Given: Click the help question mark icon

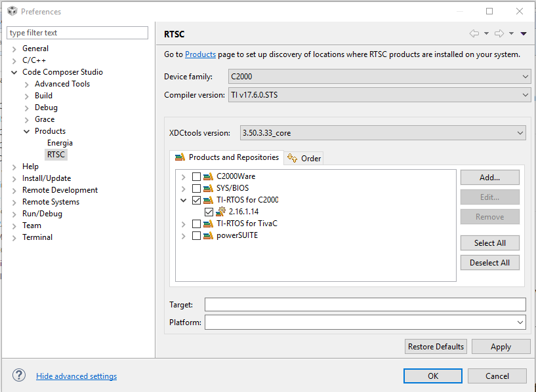Looking at the screenshot, I should coord(18,376).
